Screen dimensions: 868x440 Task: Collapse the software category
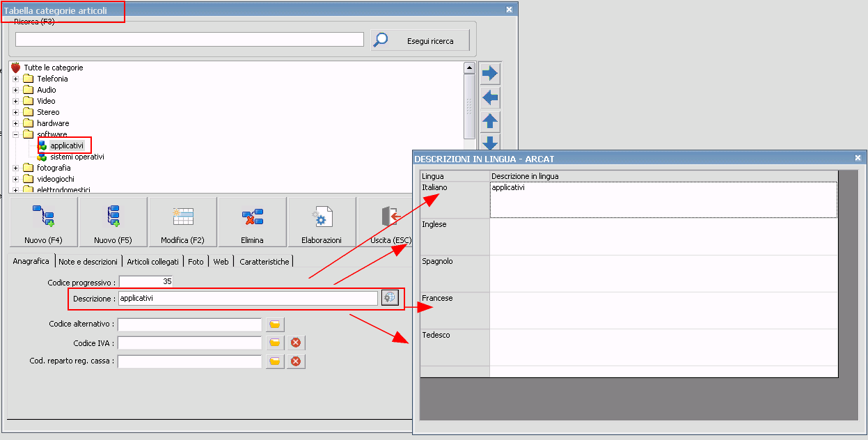click(16, 134)
